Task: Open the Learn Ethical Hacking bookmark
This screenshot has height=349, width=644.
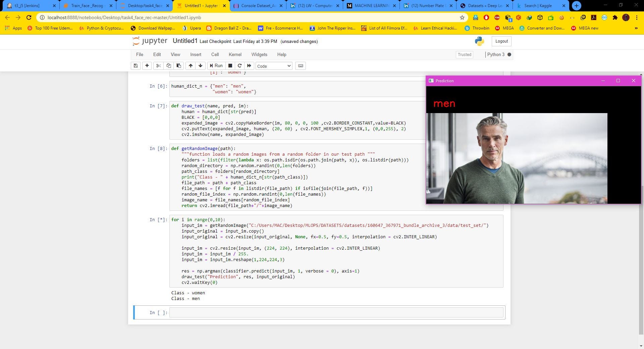Action: (436, 28)
